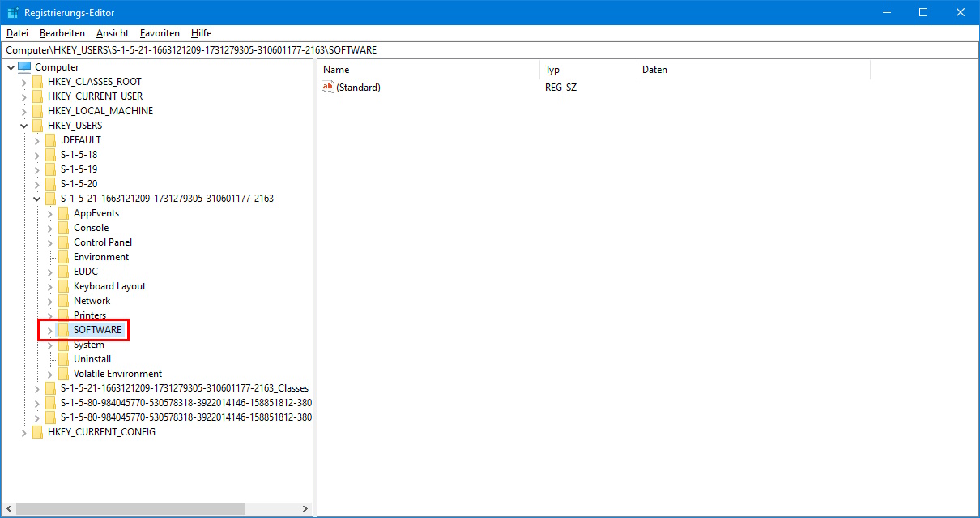Viewport: 980px width, 518px height.
Task: Click the HKEY_CURRENT_CONFIG folder icon
Action: click(37, 432)
